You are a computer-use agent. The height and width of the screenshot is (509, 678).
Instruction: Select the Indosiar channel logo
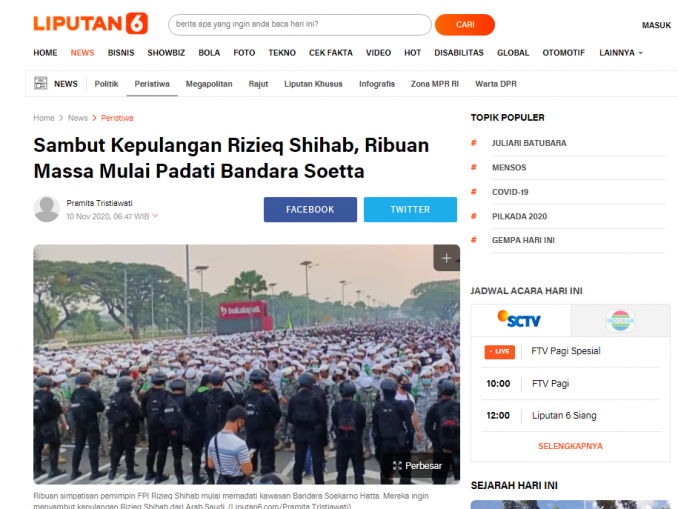620,321
